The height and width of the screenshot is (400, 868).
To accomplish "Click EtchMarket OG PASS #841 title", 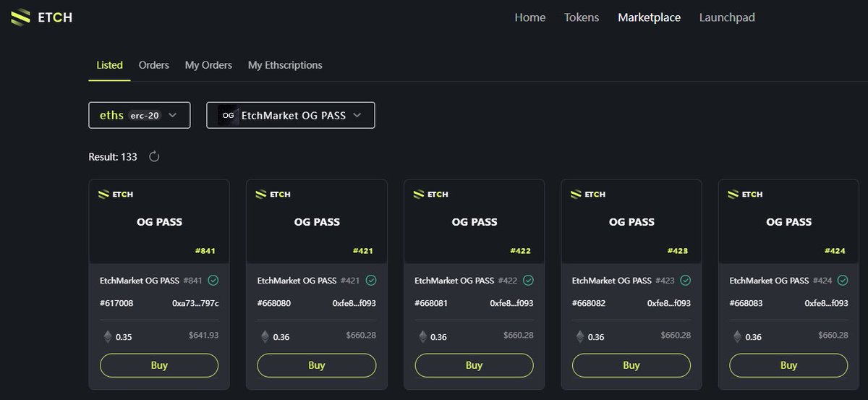I will [x=151, y=280].
